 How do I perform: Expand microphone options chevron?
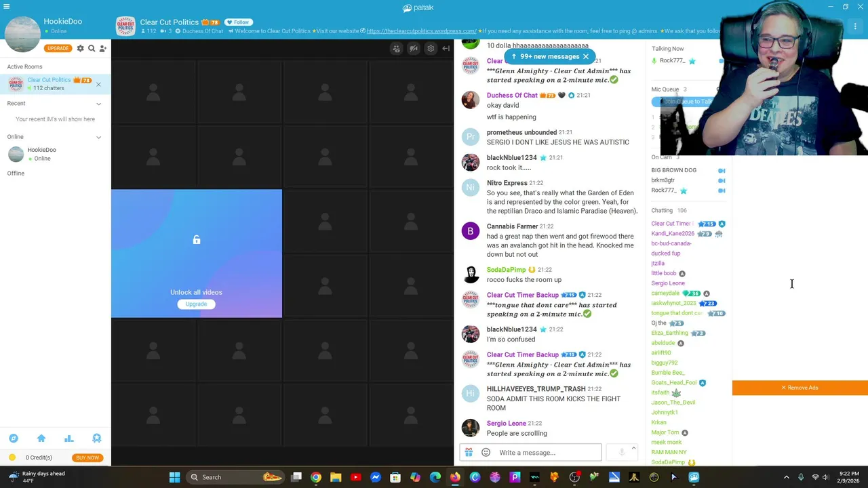(x=633, y=449)
